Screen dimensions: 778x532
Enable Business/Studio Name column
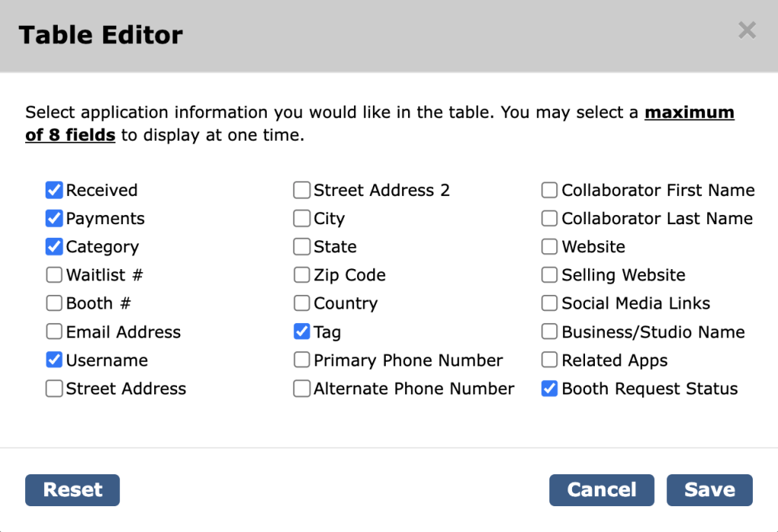[549, 331]
